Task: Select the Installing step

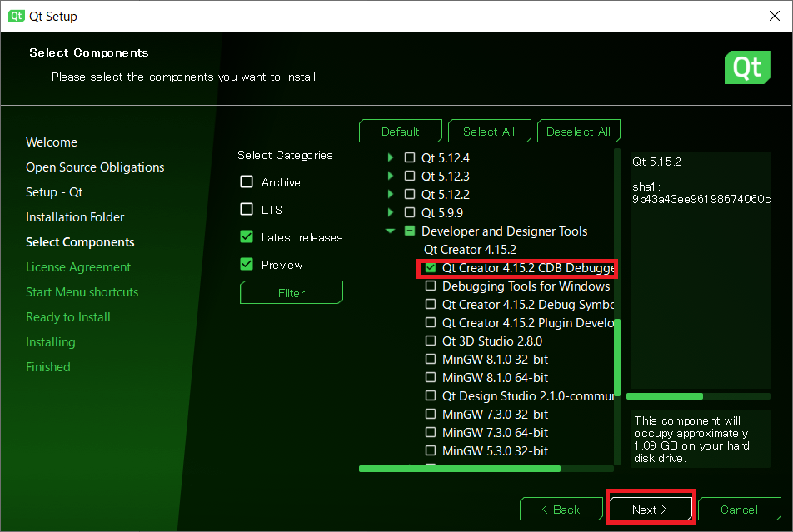Action: [51, 342]
